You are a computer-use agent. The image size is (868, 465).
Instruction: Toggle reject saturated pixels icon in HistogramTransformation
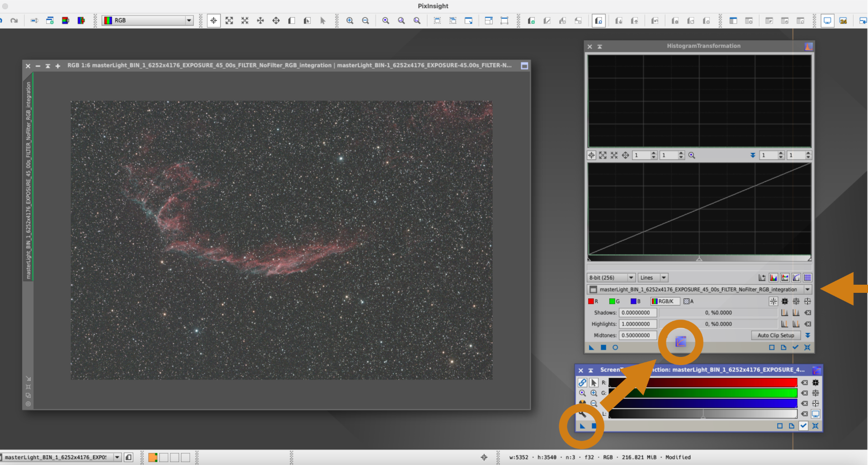point(762,277)
